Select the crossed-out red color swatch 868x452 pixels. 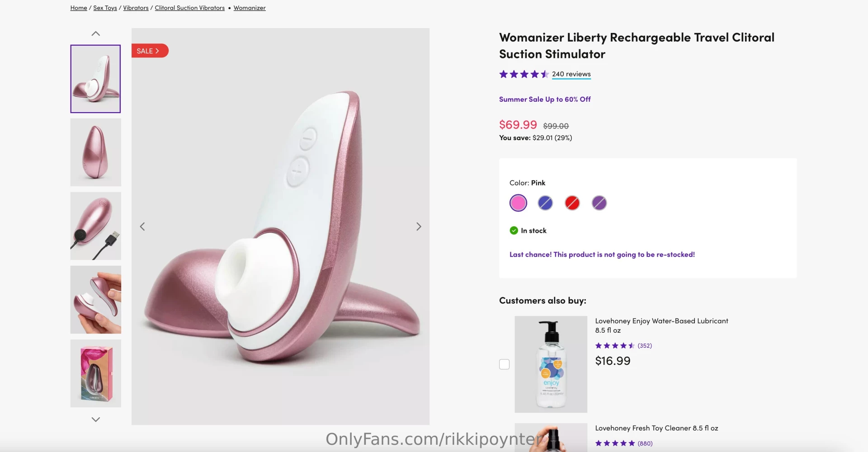[572, 203]
